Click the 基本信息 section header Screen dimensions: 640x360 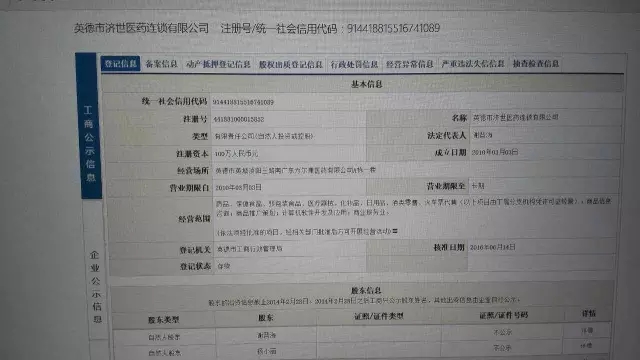tap(366, 84)
